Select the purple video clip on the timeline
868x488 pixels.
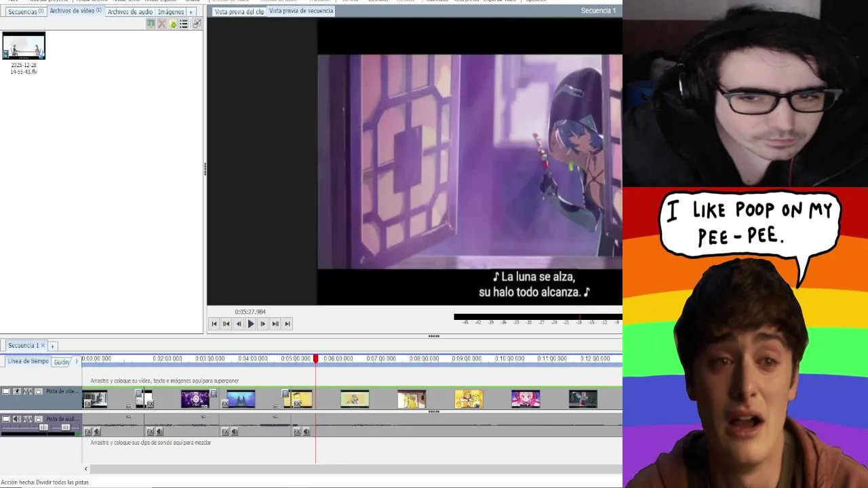click(x=195, y=399)
